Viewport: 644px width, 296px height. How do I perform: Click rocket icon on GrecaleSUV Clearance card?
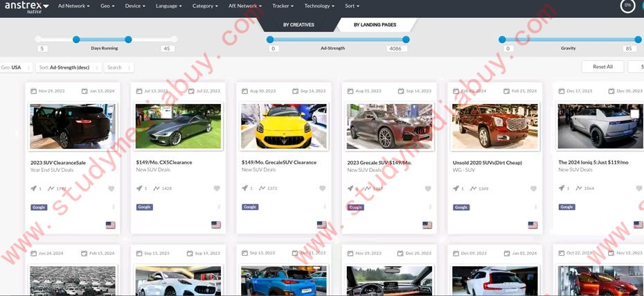pos(244,189)
